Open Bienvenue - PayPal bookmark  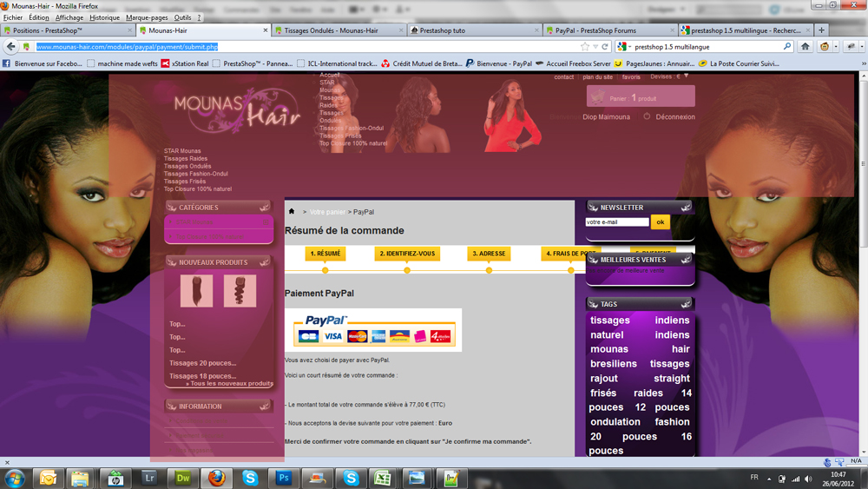[498, 63]
